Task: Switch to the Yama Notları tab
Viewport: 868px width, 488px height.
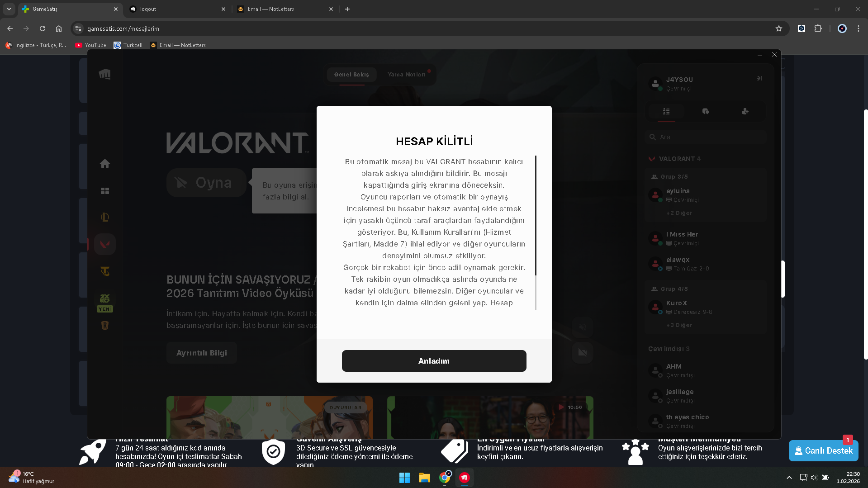Action: (x=407, y=75)
